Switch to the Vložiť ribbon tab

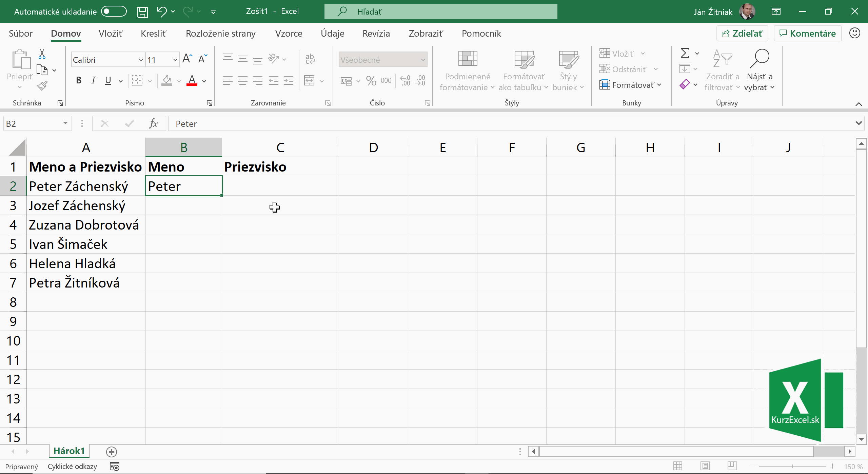click(111, 34)
